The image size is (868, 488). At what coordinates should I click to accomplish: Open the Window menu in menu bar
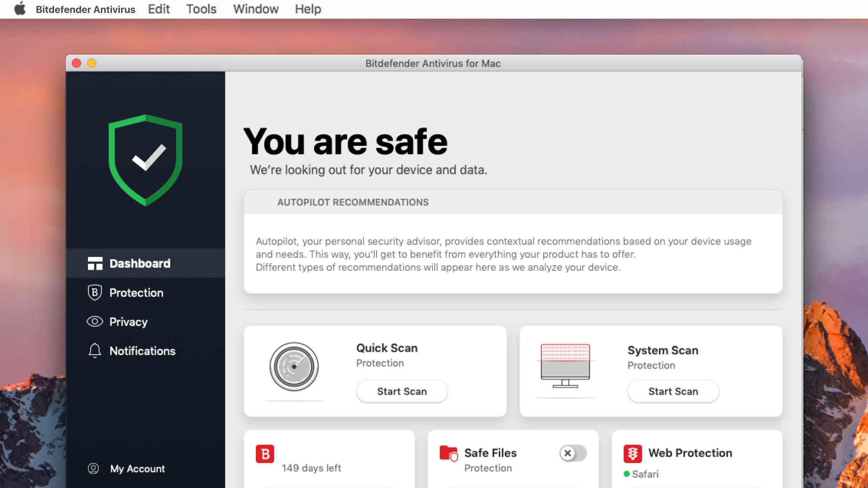coord(256,9)
